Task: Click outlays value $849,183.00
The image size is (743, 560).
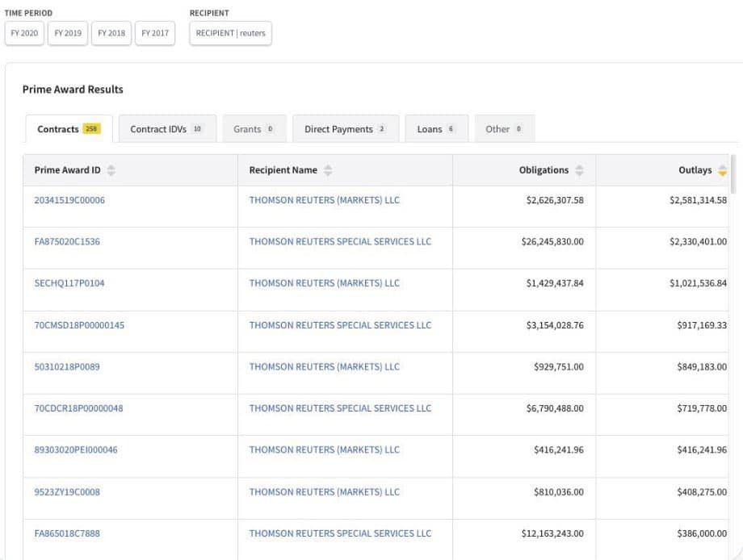Action: click(702, 367)
